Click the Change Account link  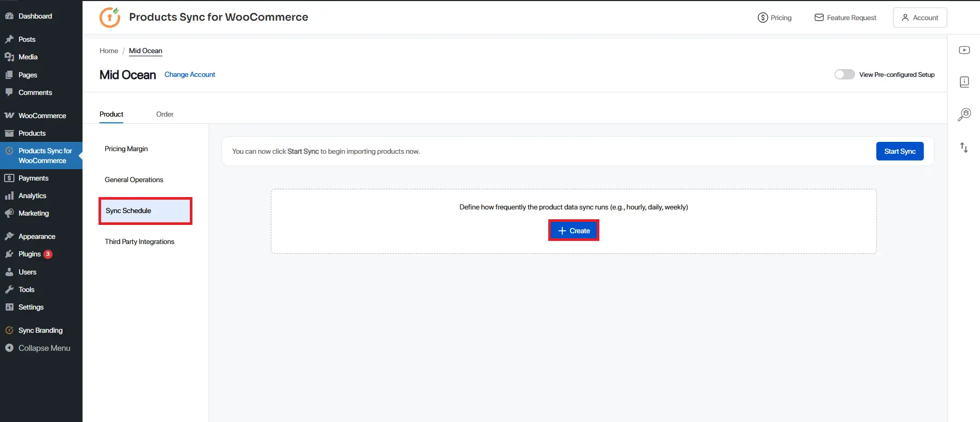tap(190, 74)
